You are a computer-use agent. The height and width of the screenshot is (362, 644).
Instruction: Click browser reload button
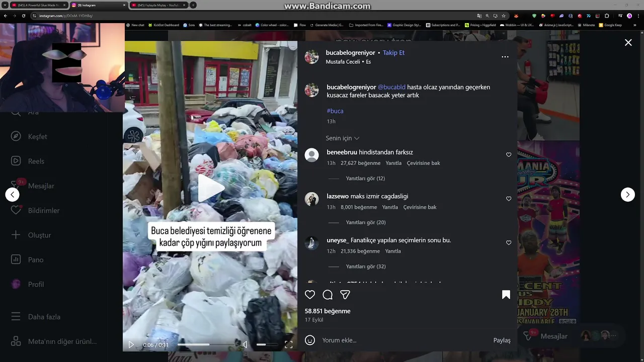tap(23, 16)
